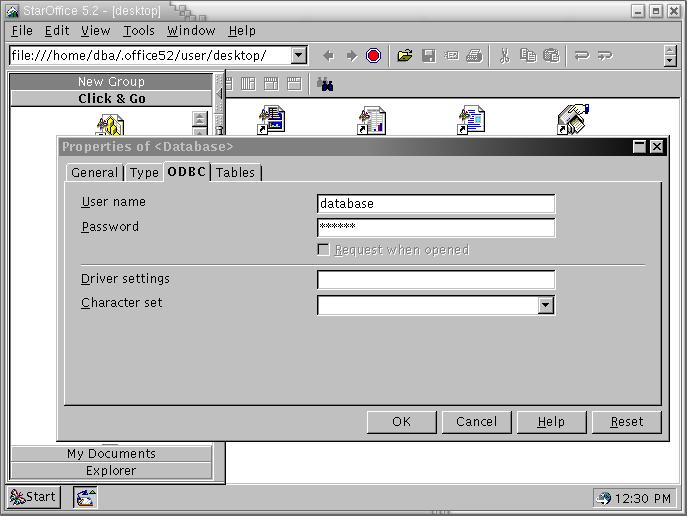Click the User name input field
This screenshot has width=687, height=516.
click(436, 204)
